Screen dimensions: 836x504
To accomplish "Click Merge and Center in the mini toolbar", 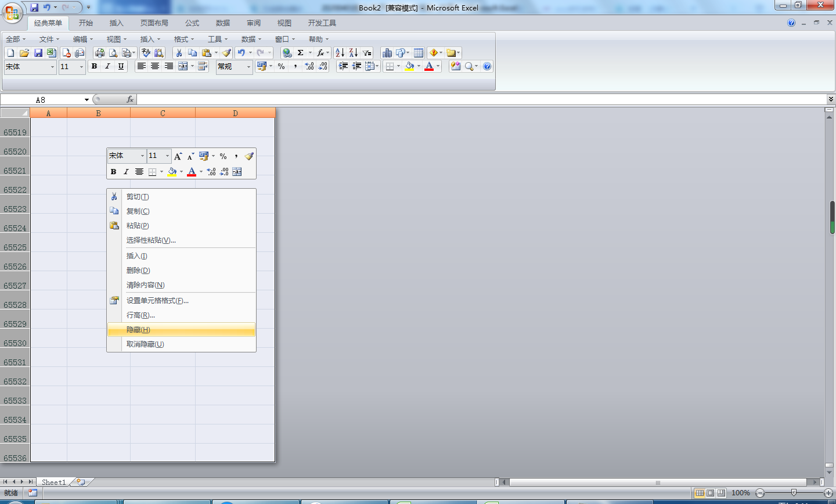I will 237,172.
